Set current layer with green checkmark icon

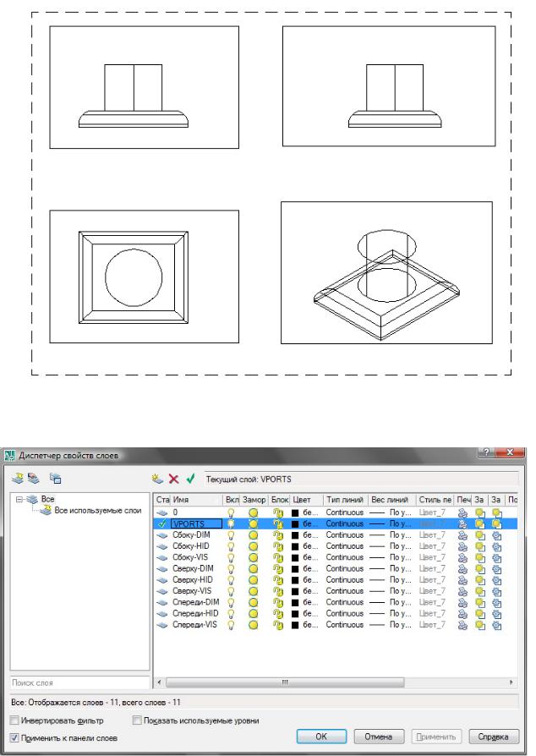pyautogui.click(x=190, y=479)
